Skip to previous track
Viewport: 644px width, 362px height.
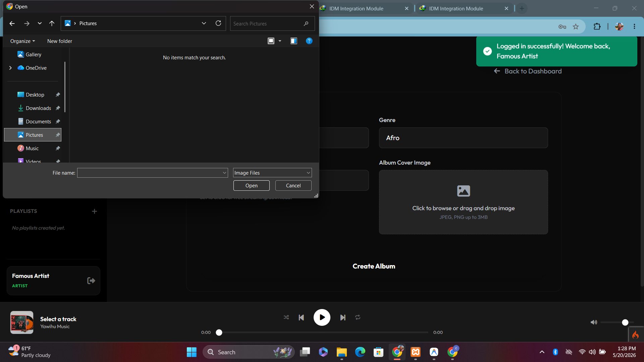click(301, 317)
